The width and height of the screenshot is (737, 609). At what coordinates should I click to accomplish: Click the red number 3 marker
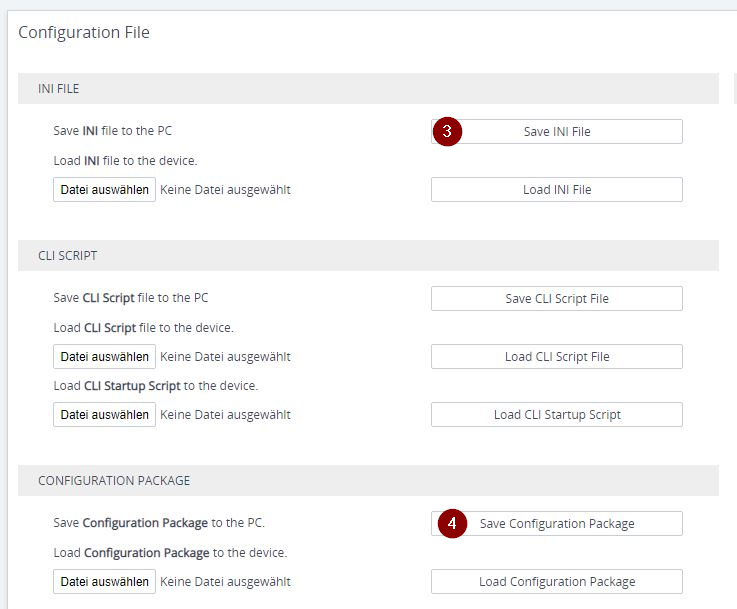(447, 131)
